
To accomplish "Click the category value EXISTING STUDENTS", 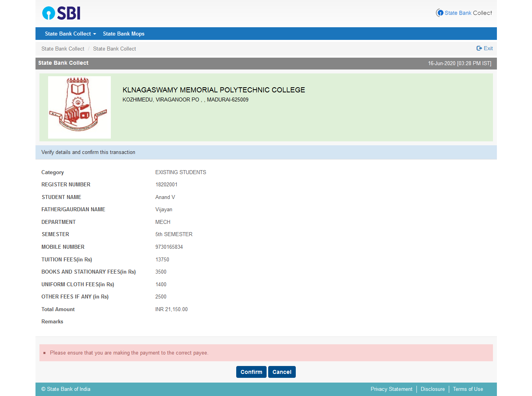I will [181, 172].
